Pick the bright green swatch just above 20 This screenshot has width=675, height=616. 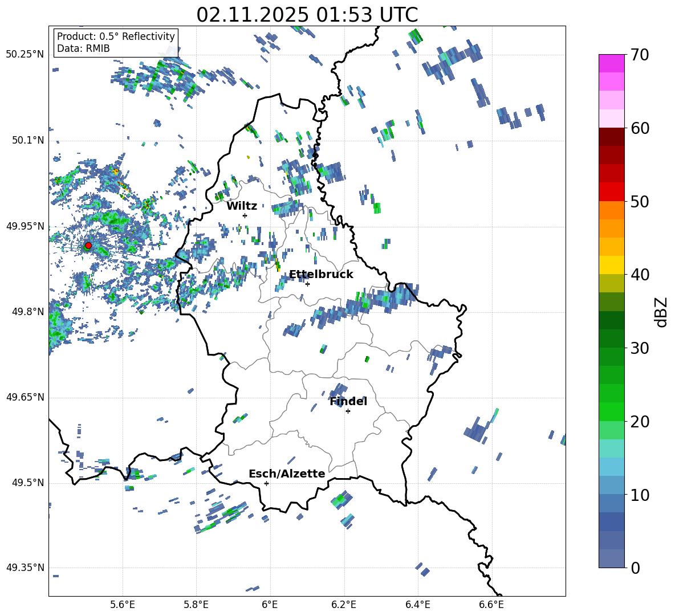[611, 411]
